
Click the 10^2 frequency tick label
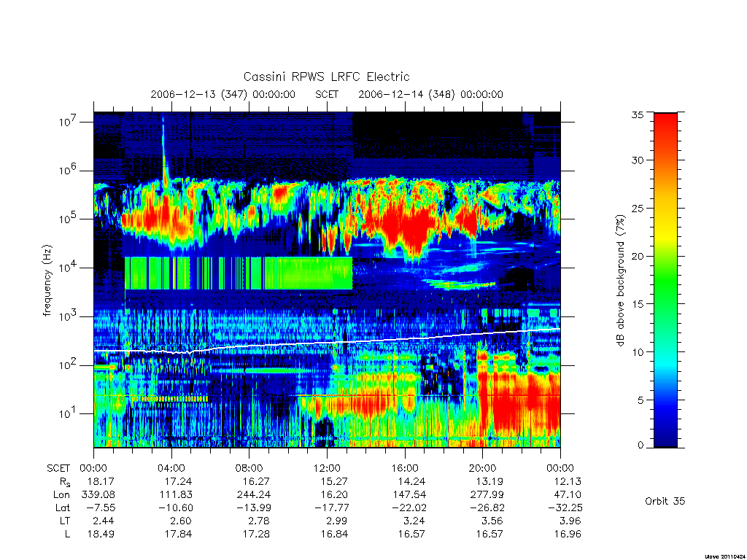[69, 365]
